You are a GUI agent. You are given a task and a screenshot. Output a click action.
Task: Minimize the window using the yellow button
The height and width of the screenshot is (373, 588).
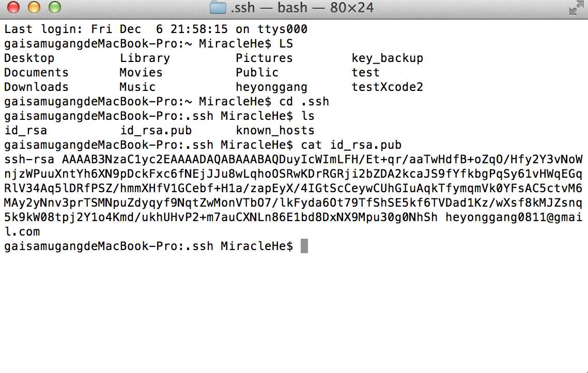pyautogui.click(x=34, y=8)
